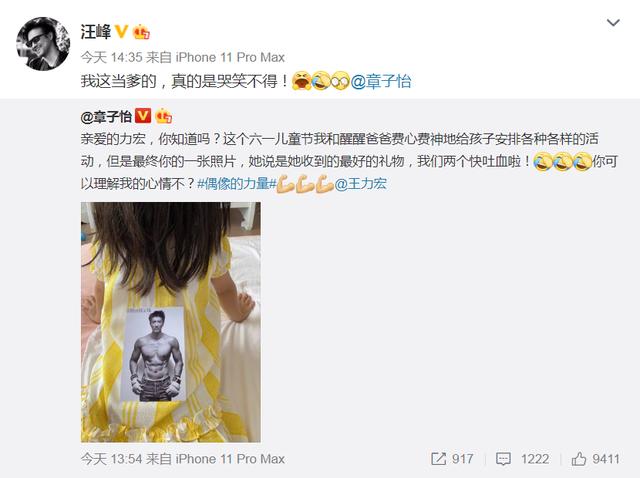Click the comment speech bubble icon
Screen dimensions: 640x478
click(x=503, y=459)
